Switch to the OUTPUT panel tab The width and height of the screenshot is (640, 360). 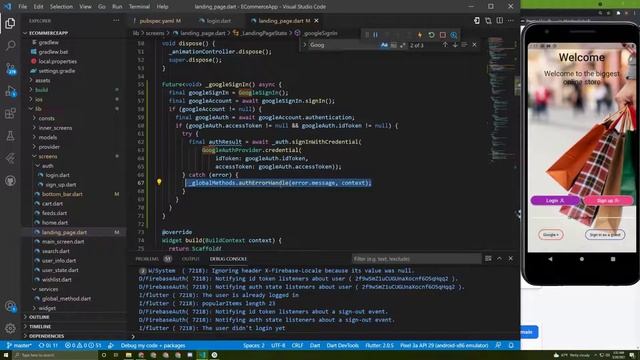190,259
